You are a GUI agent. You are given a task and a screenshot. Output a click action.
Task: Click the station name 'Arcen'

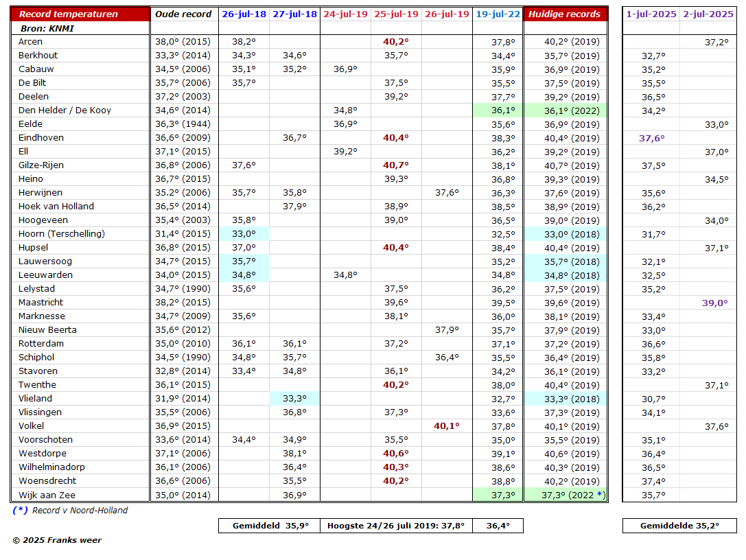tap(30, 42)
